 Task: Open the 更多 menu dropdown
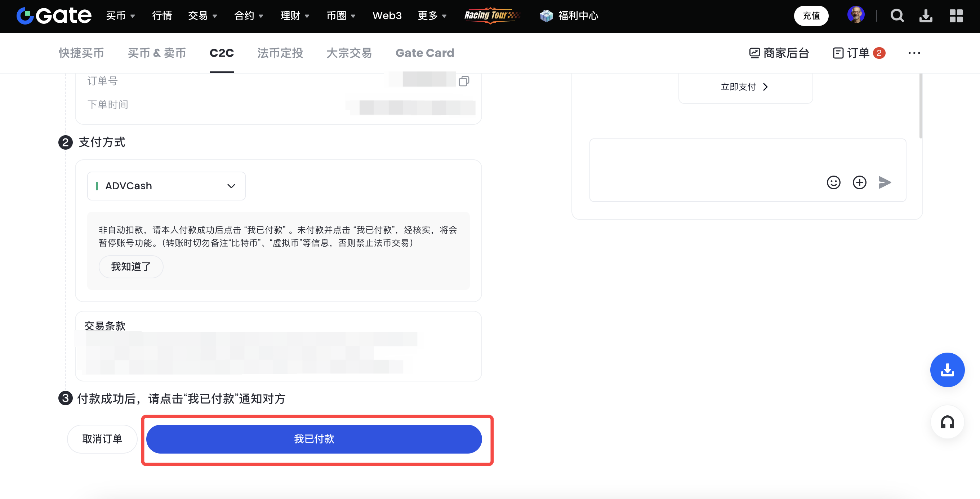432,16
